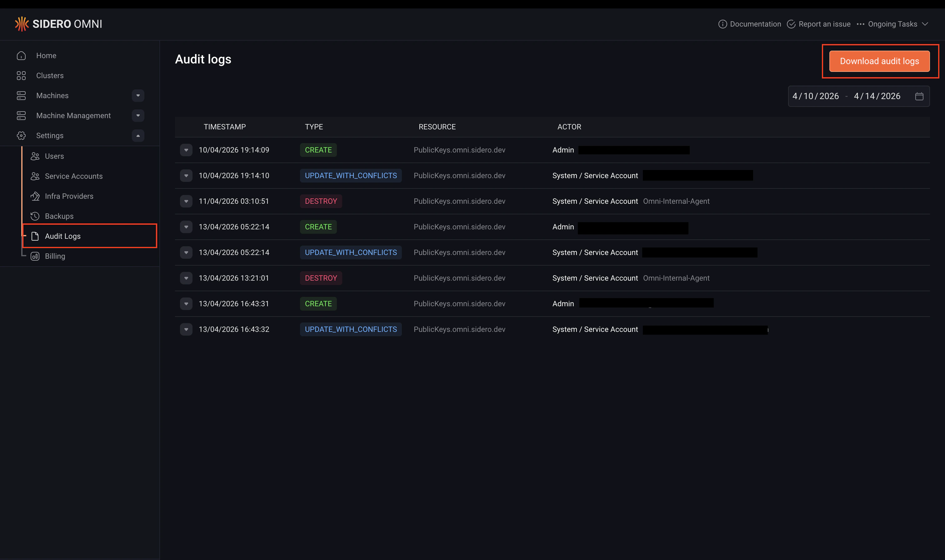
Task: Click the Settings menu label
Action: 50,136
